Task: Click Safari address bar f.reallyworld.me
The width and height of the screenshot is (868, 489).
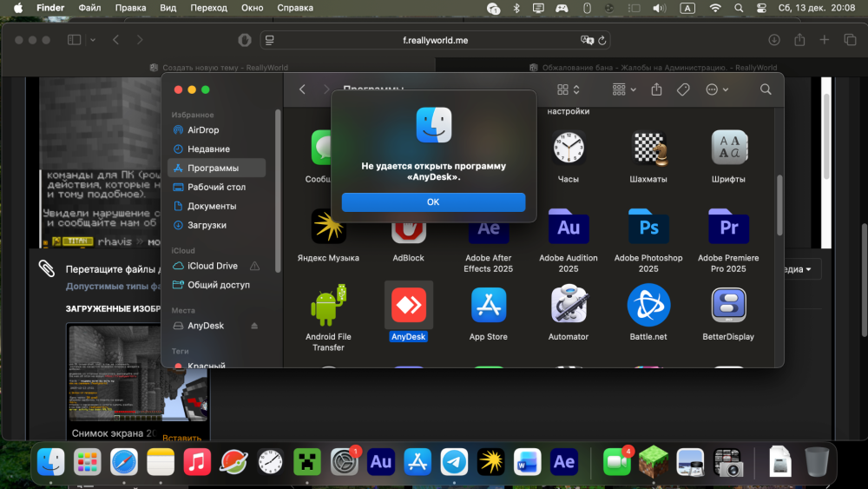Action: coord(435,40)
